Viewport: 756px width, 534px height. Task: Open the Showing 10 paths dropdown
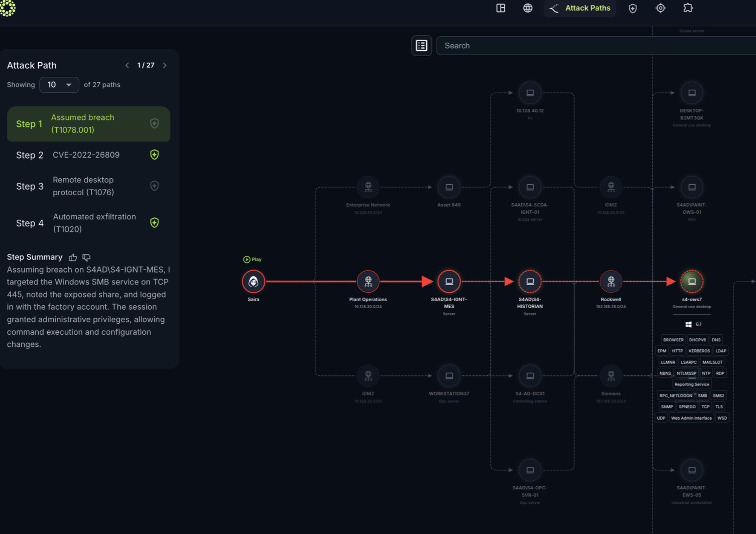tap(59, 85)
